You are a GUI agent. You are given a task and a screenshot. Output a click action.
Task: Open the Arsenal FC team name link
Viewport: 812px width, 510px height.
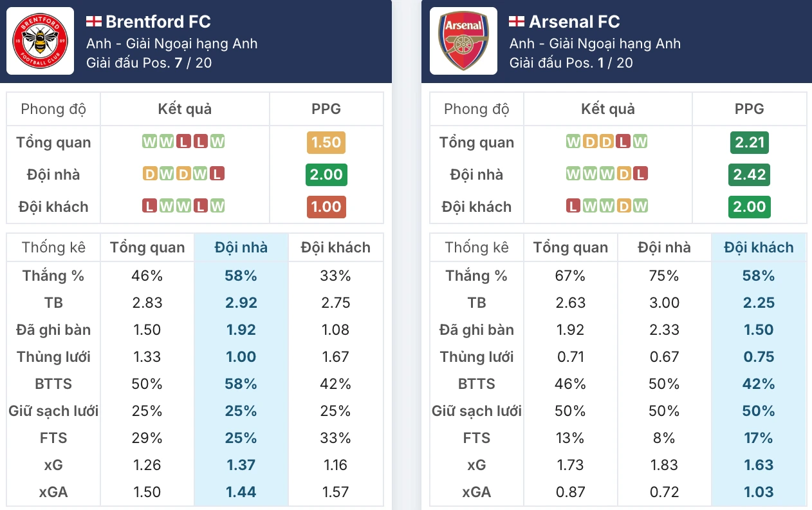click(x=575, y=21)
